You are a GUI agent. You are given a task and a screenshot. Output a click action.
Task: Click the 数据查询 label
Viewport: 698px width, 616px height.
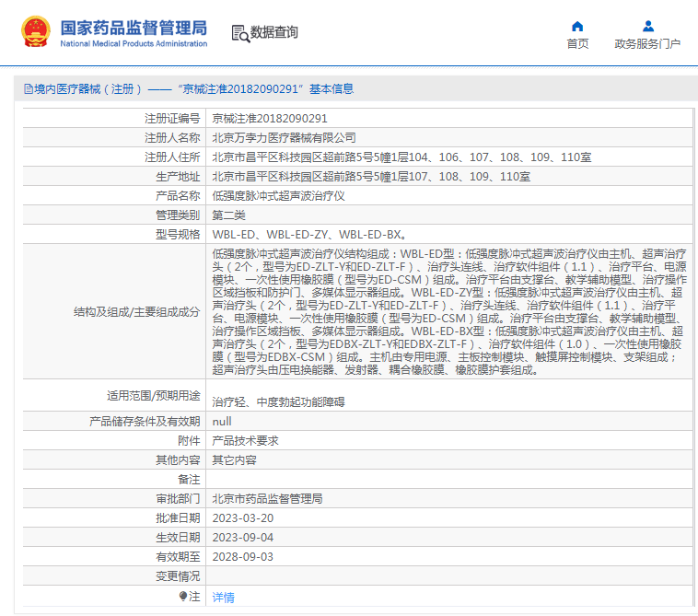pyautogui.click(x=273, y=32)
